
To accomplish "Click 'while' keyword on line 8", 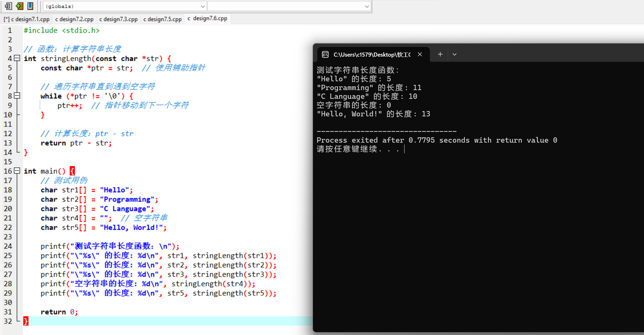I will (x=51, y=96).
